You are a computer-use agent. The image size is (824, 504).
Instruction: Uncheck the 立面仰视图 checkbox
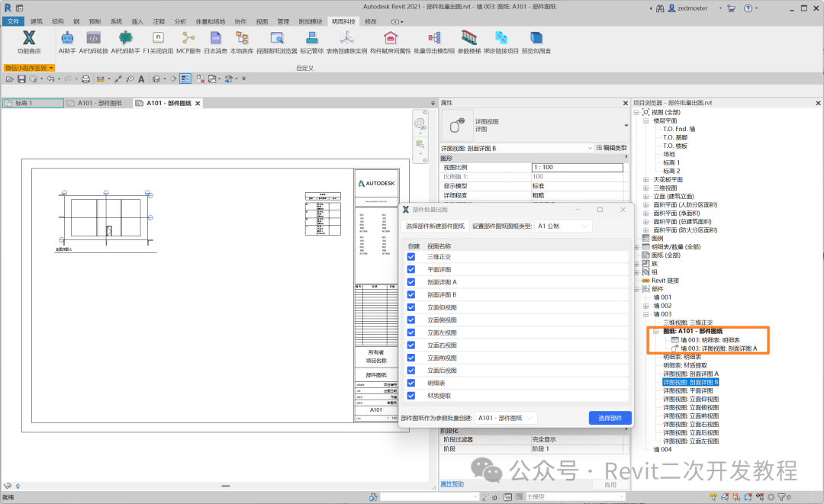tap(411, 307)
